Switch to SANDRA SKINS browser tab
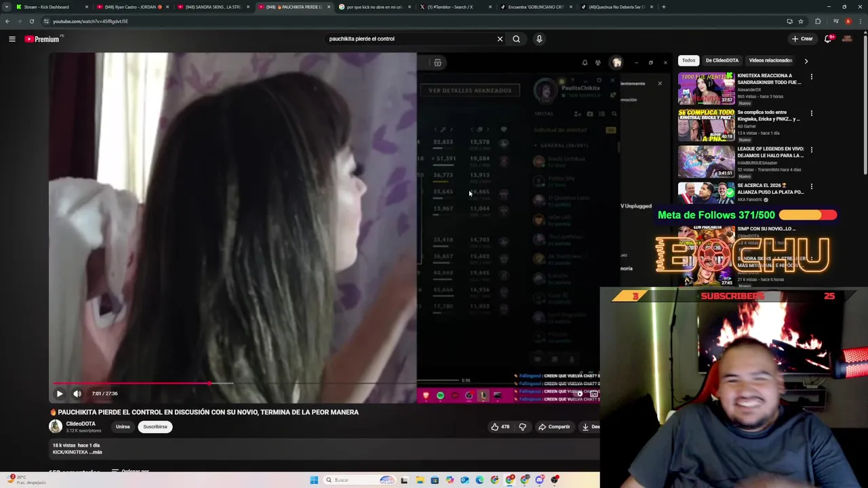 pos(213,7)
